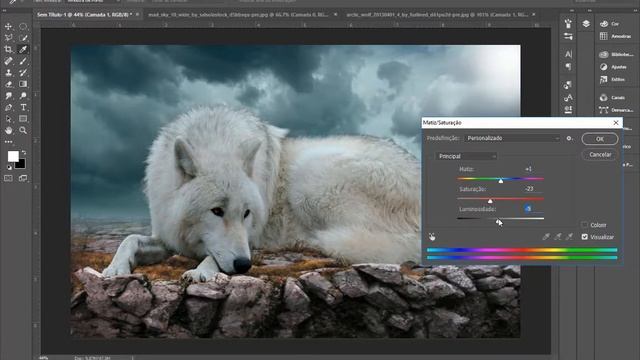Uncheck the Visualizar preview checkbox
Image resolution: width=640 pixels, height=360 pixels.
(584, 237)
